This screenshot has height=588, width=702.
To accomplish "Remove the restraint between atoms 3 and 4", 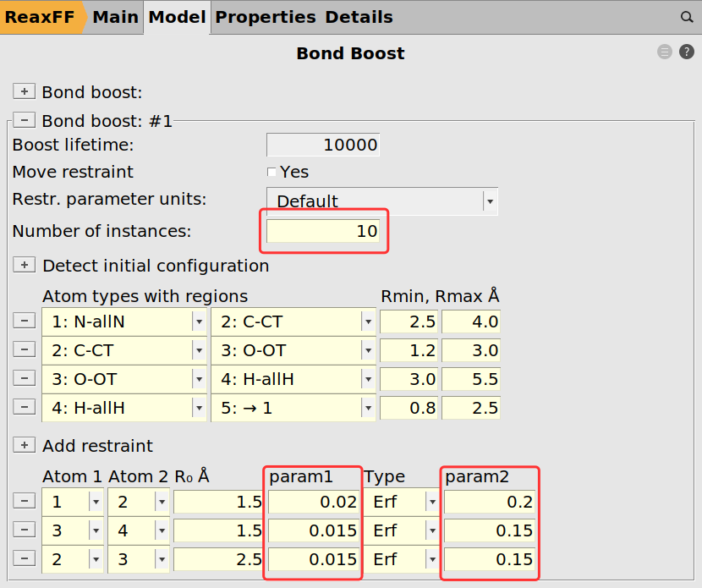I will 25,530.
